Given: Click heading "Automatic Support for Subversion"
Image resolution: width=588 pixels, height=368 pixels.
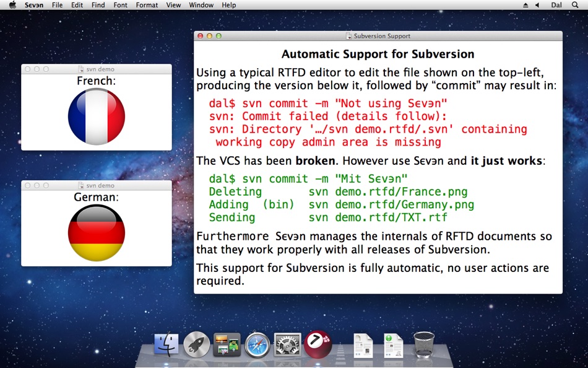Looking at the screenshot, I should 378,54.
